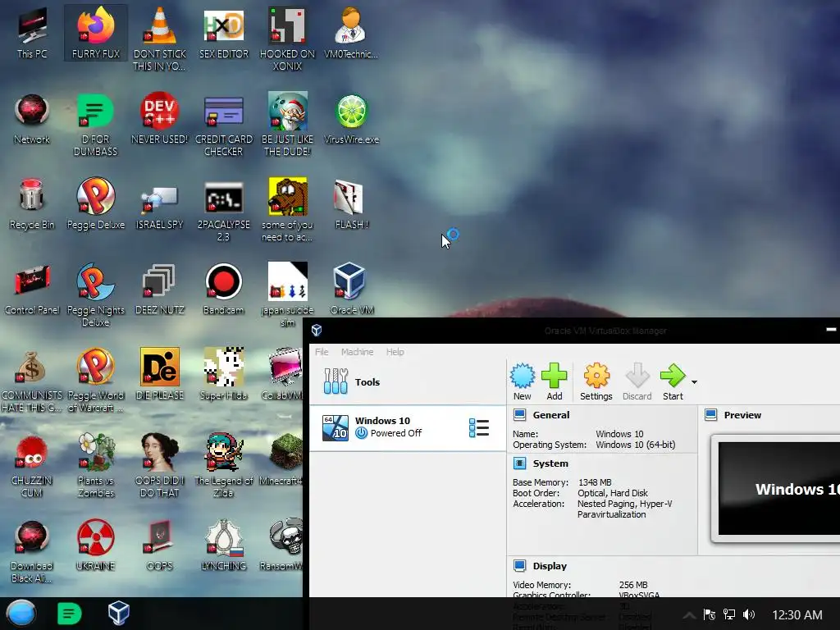Click the Discard toolbar button

637,382
